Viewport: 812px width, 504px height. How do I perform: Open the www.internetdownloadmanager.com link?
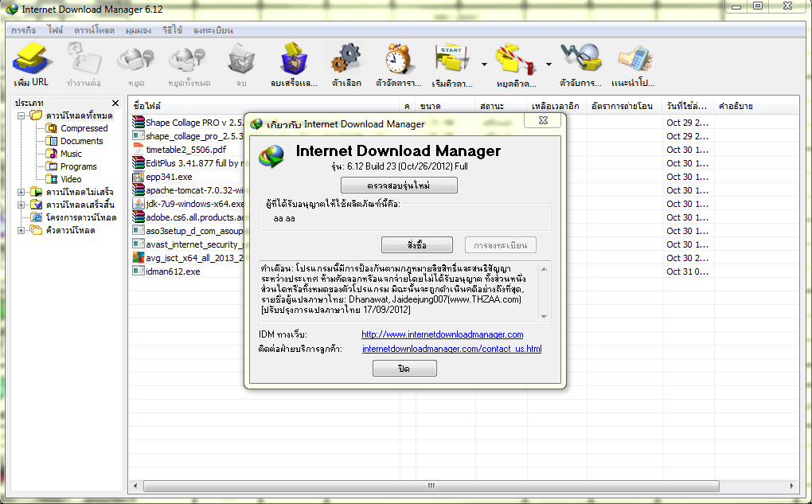point(443,334)
